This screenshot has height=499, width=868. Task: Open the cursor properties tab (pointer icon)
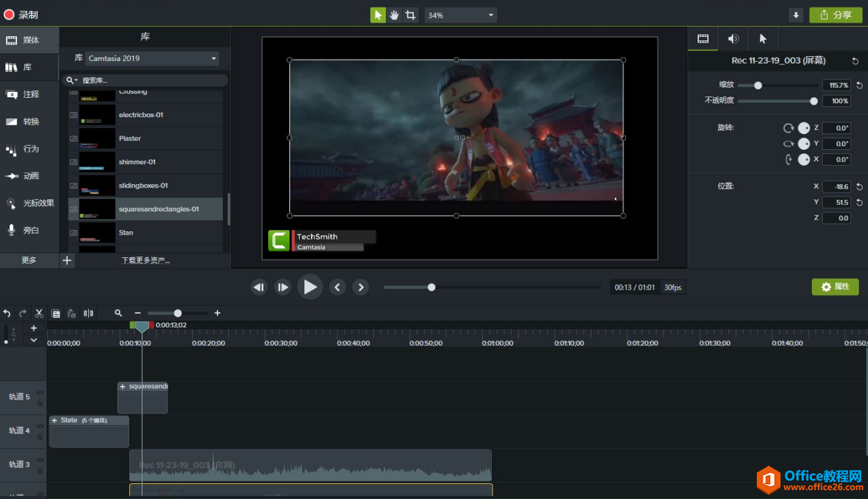[x=763, y=39]
